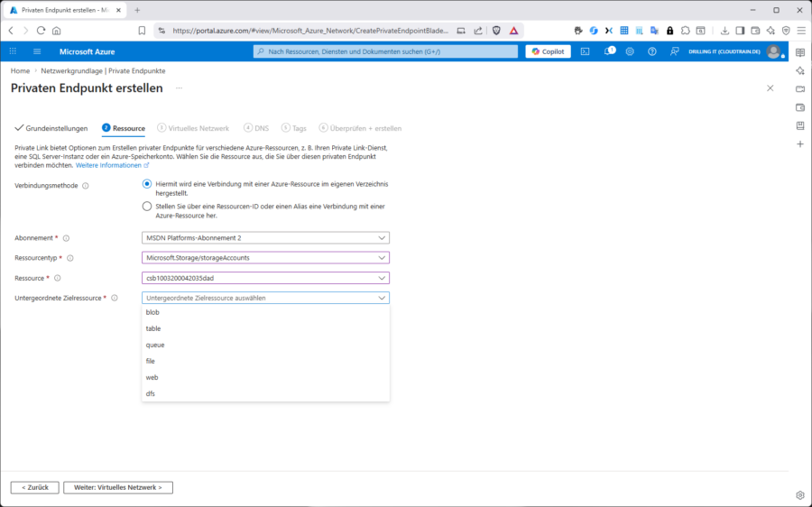The height and width of the screenshot is (507, 812).
Task: Choose web from the sub-resource list
Action: (x=265, y=377)
